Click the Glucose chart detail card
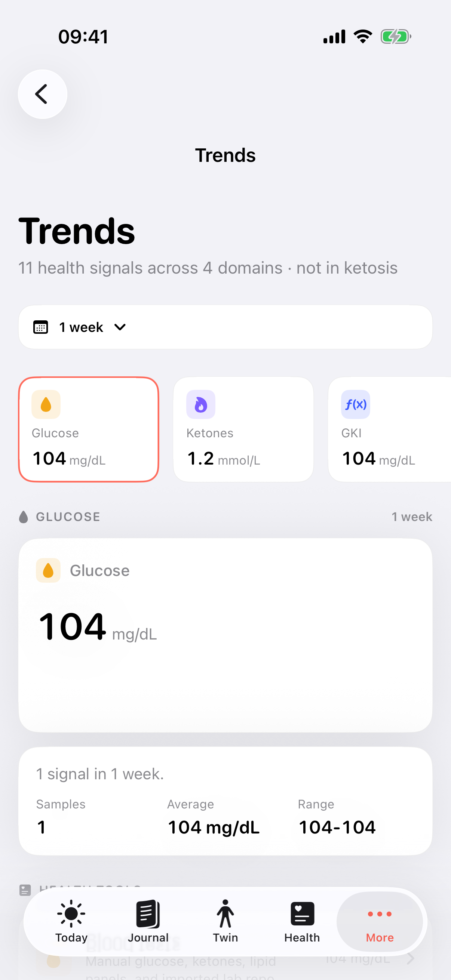The image size is (451, 980). coord(225,635)
